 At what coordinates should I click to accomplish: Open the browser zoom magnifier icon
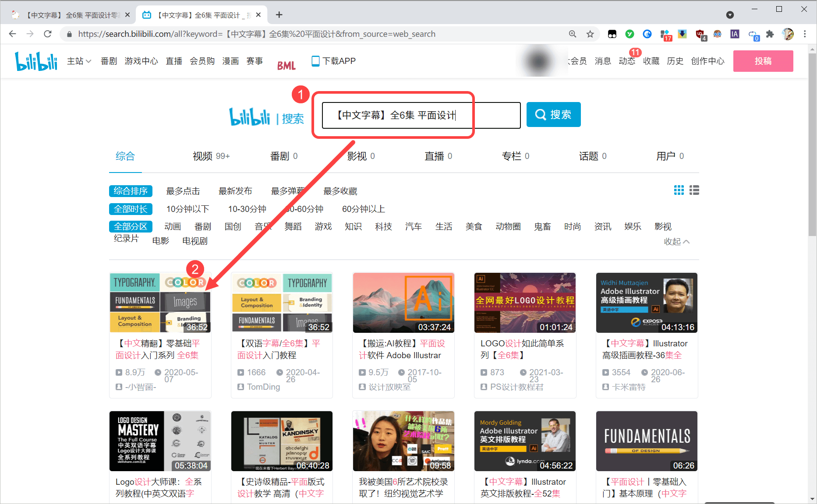573,34
